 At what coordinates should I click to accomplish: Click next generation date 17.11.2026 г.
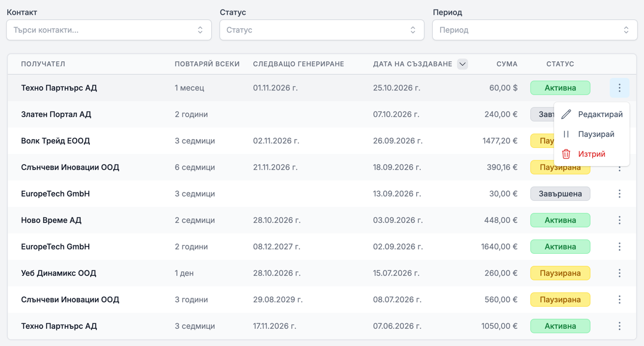click(x=275, y=326)
